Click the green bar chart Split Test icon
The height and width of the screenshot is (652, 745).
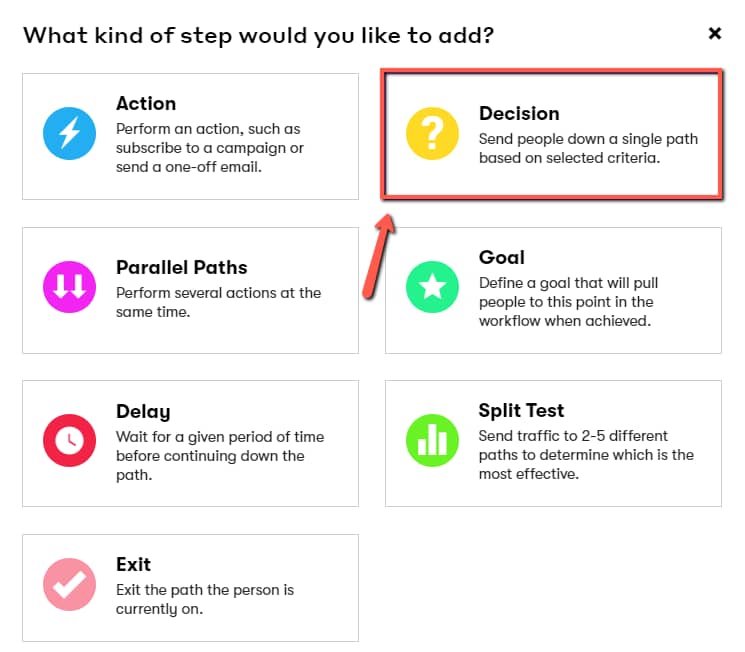432,441
